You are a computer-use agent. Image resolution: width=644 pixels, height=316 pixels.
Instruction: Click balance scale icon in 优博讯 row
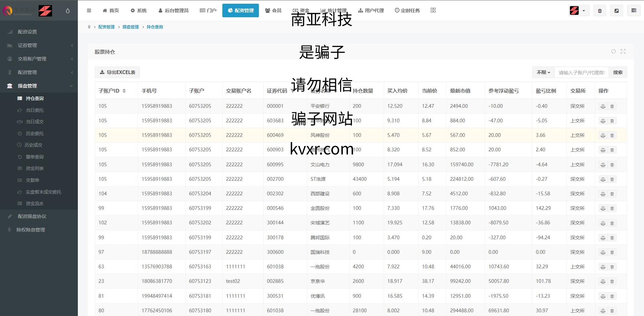(603, 296)
